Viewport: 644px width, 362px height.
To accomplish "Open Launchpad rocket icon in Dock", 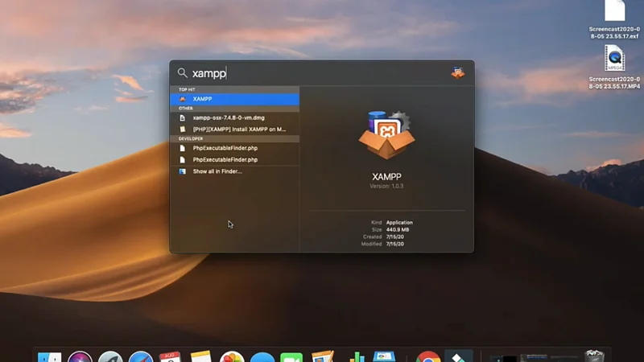I will [110, 356].
